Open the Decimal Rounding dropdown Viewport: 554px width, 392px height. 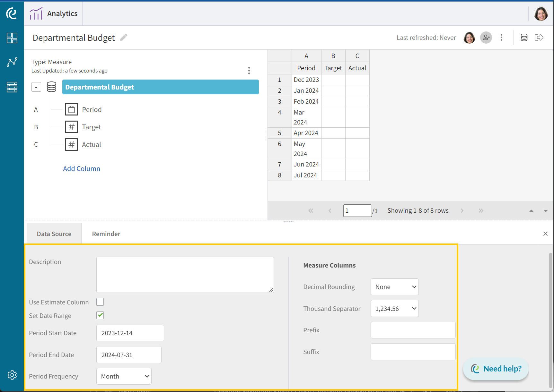tap(394, 287)
